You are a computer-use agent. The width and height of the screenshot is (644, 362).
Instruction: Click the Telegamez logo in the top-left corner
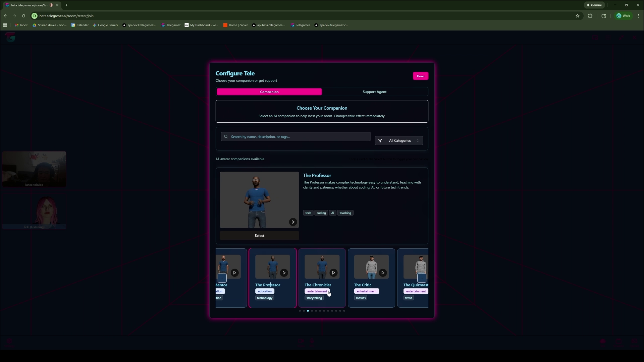pyautogui.click(x=10, y=37)
